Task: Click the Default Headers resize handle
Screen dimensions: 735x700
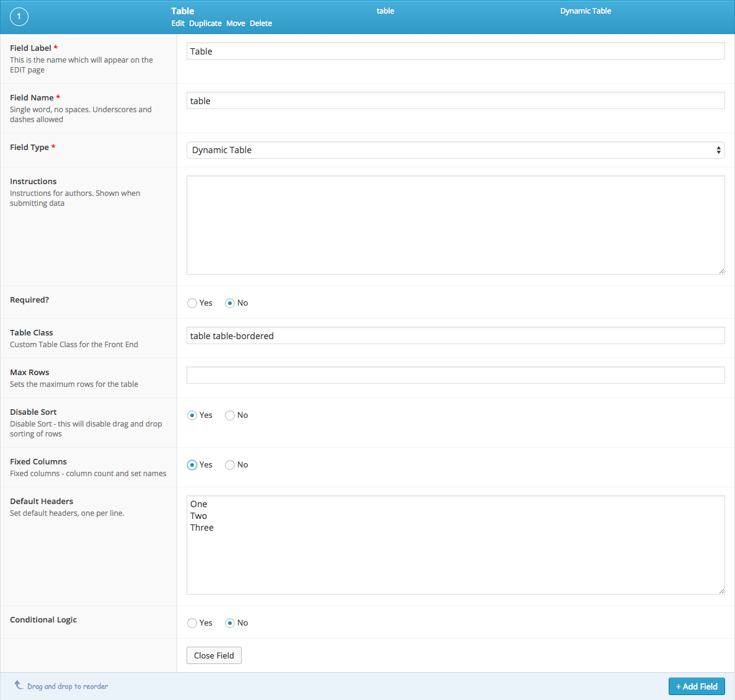Action: pyautogui.click(x=721, y=591)
